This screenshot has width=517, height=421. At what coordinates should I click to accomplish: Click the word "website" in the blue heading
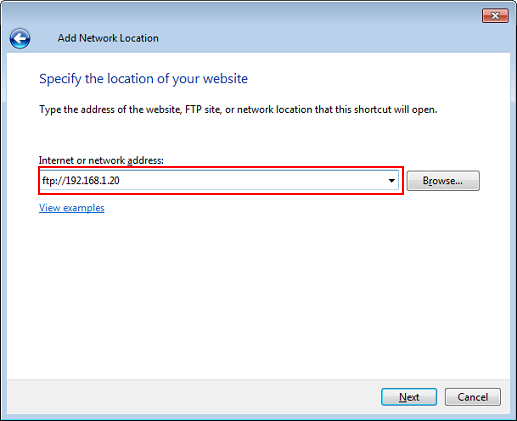[225, 79]
